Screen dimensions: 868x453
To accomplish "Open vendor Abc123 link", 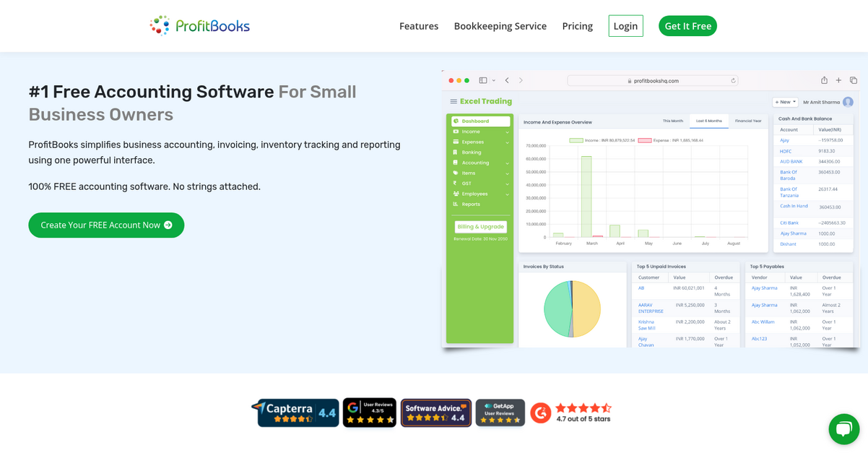I will [759, 339].
